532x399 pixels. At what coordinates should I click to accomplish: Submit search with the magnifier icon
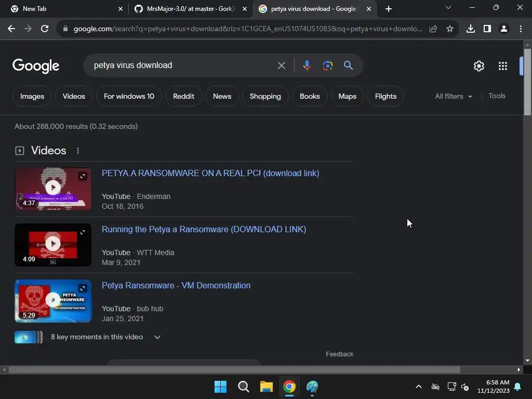tap(349, 65)
